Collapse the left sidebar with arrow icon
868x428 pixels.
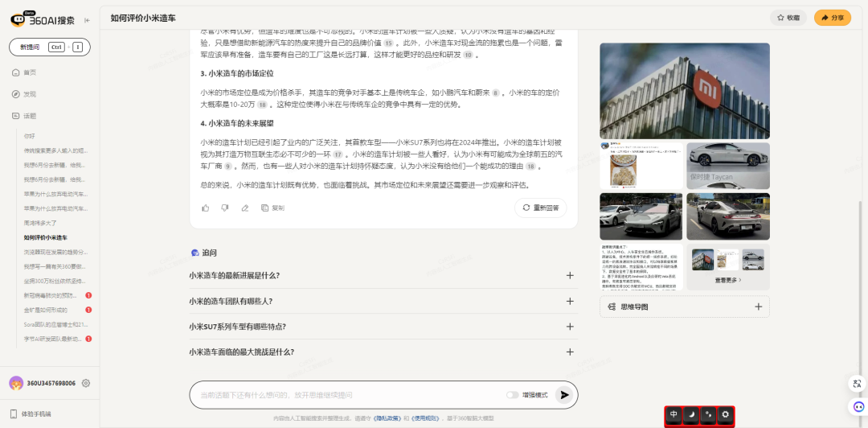pos(87,20)
